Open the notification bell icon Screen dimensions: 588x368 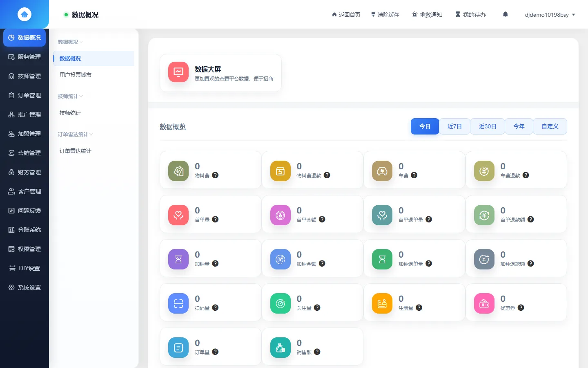click(505, 15)
